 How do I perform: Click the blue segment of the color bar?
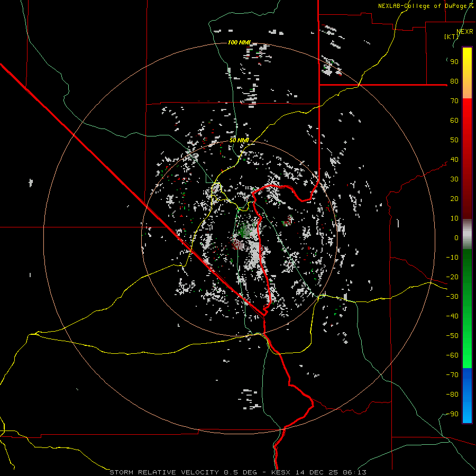467,396
